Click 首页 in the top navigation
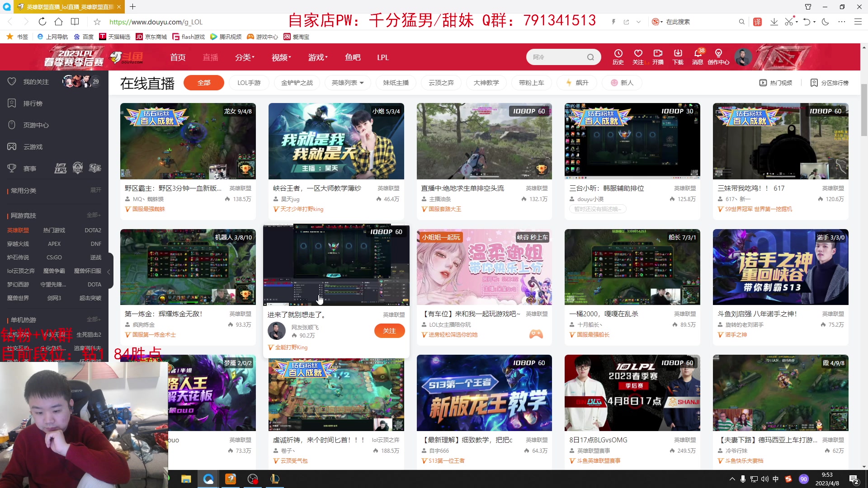Screen dimensions: 868x488 coord(178,57)
